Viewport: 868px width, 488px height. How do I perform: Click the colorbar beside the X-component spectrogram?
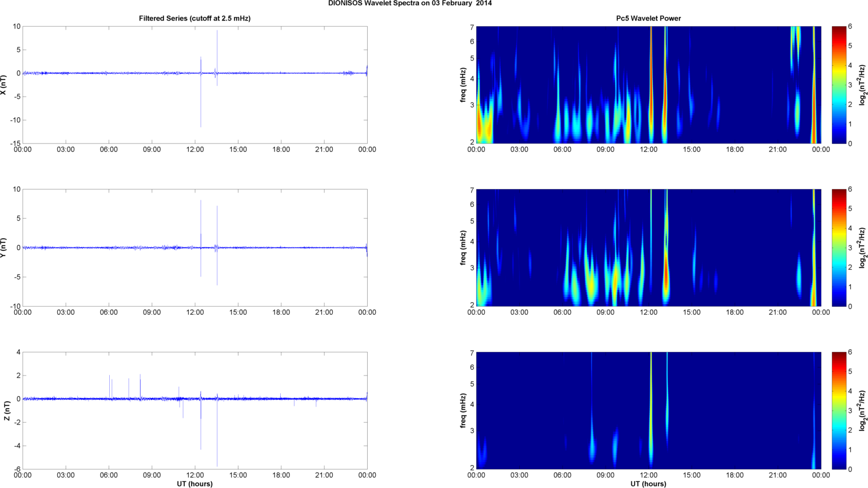click(x=838, y=85)
